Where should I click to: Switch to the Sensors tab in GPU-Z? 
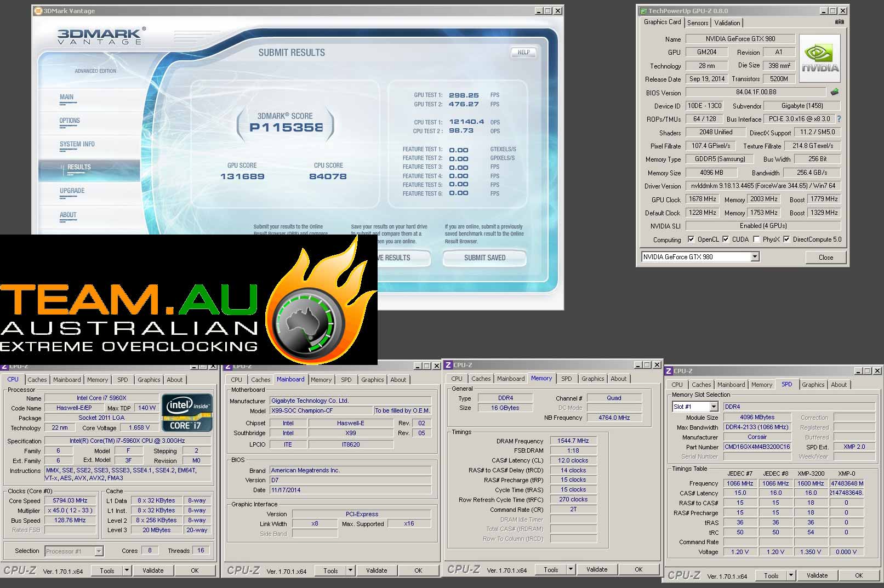698,22
